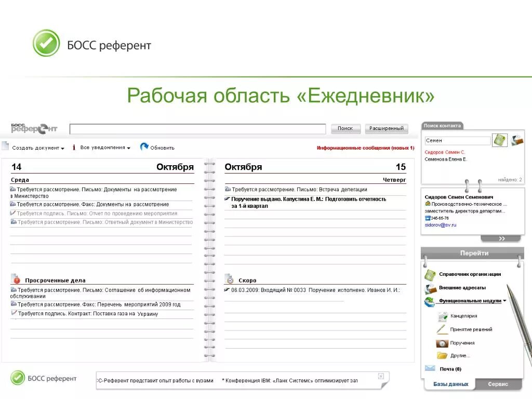Open Справочник организации
Viewport: 532px width, 399px height.
[470, 274]
